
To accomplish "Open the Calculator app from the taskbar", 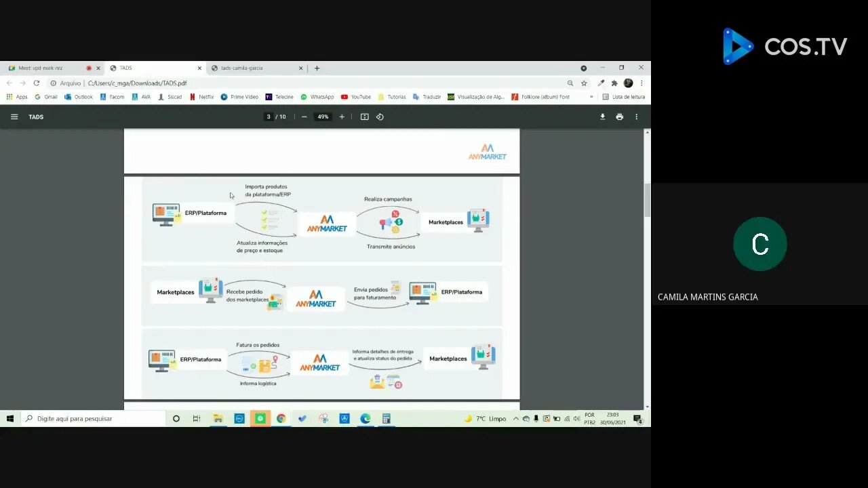I will coord(386,419).
